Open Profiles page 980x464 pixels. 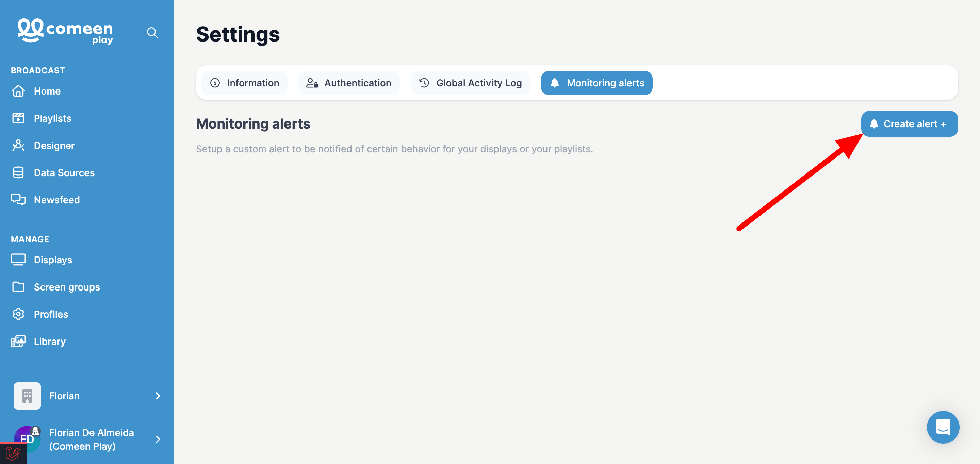click(x=51, y=314)
